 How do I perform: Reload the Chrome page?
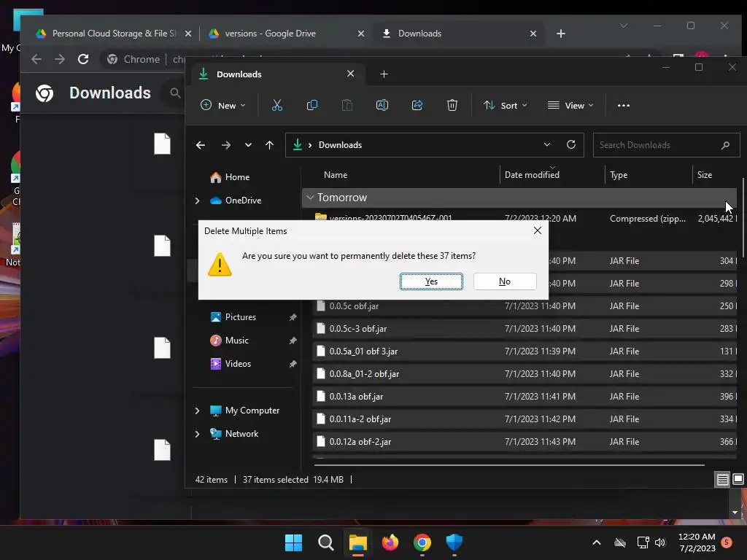click(83, 59)
